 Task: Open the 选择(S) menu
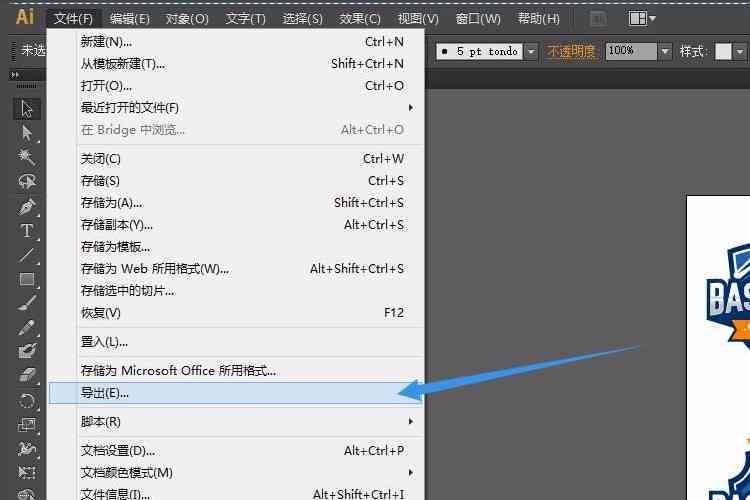[302, 19]
